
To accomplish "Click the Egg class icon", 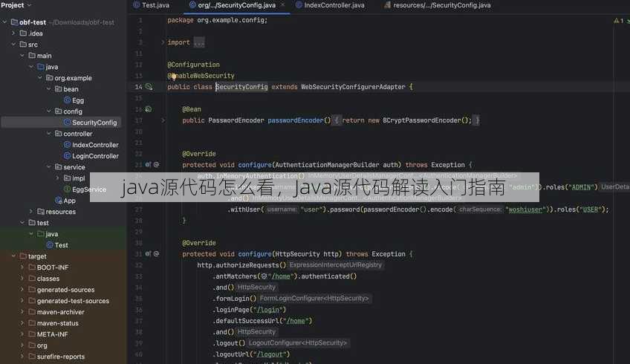I will coord(67,100).
